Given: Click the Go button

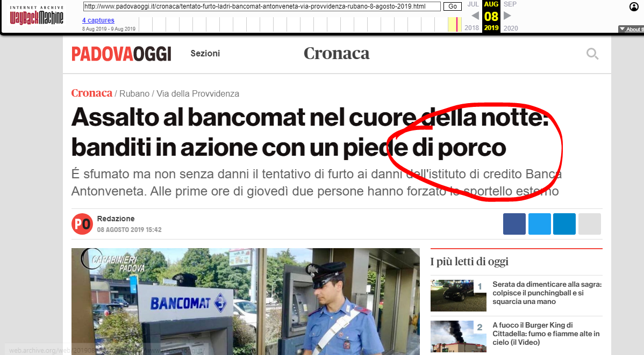Looking at the screenshot, I should (x=453, y=6).
